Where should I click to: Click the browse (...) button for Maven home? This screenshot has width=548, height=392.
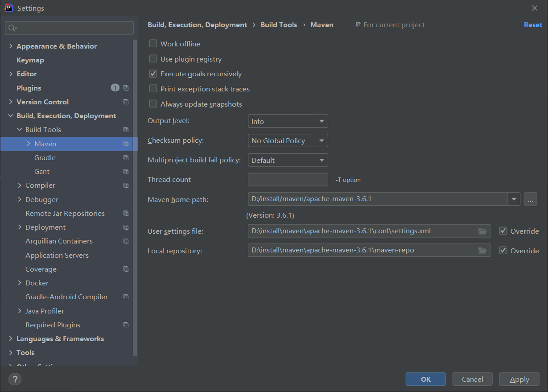(x=530, y=199)
